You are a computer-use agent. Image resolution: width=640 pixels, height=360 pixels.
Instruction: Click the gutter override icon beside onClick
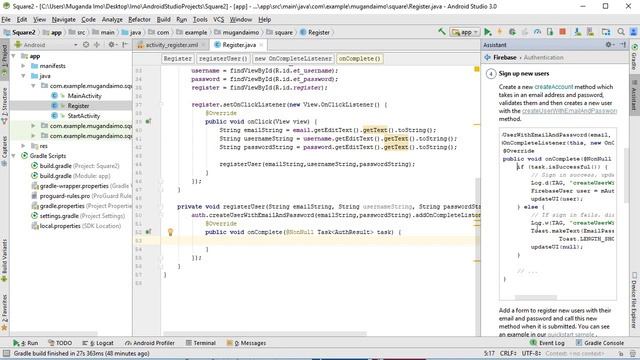click(149, 122)
